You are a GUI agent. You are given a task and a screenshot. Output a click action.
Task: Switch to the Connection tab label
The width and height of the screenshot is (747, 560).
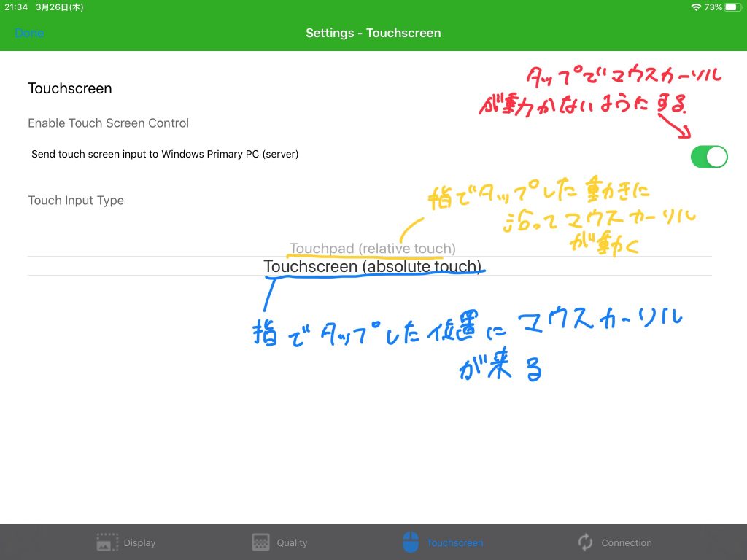click(x=627, y=542)
